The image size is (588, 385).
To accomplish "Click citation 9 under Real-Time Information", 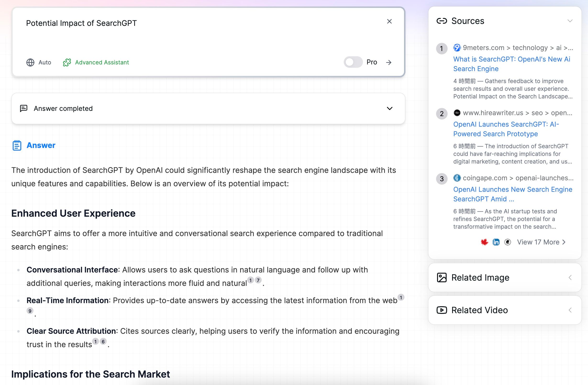I will [x=30, y=311].
